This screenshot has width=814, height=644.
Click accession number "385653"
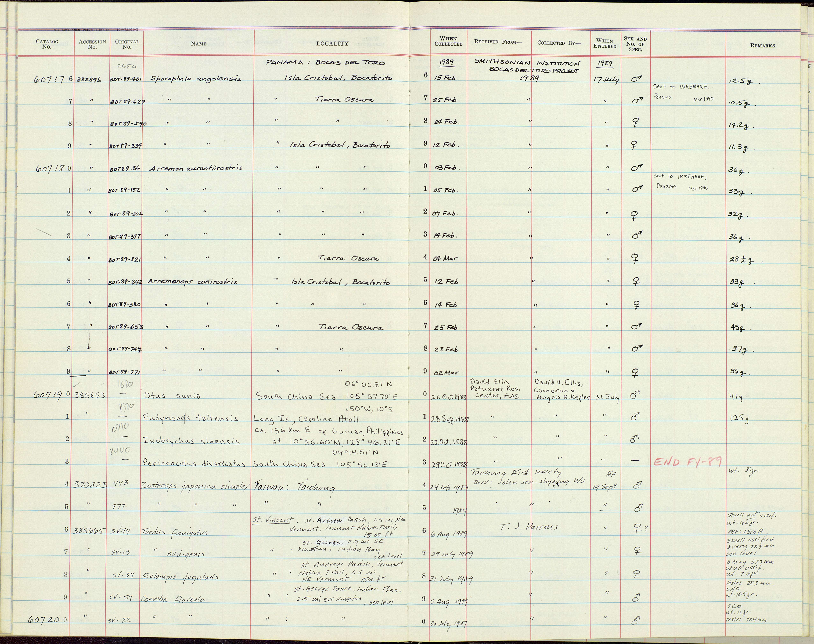click(90, 396)
